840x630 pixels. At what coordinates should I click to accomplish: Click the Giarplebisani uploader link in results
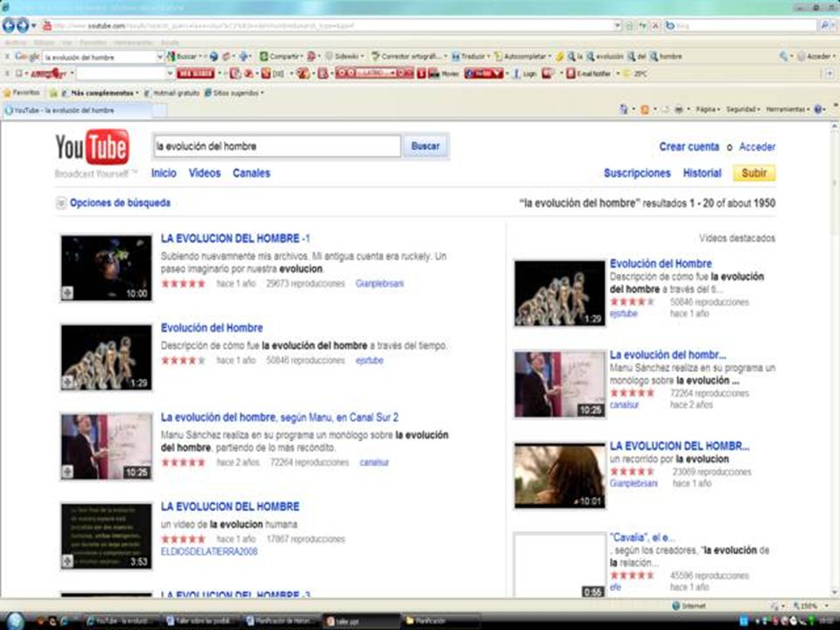379,283
